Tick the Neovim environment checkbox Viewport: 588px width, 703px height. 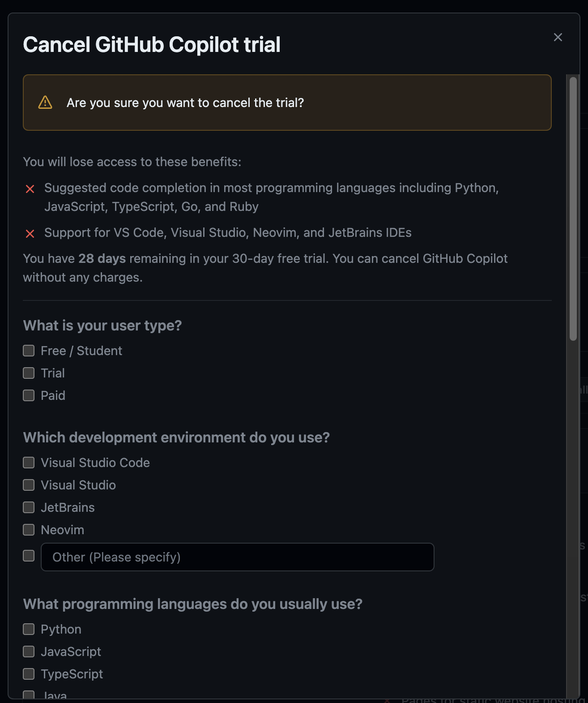coord(29,530)
